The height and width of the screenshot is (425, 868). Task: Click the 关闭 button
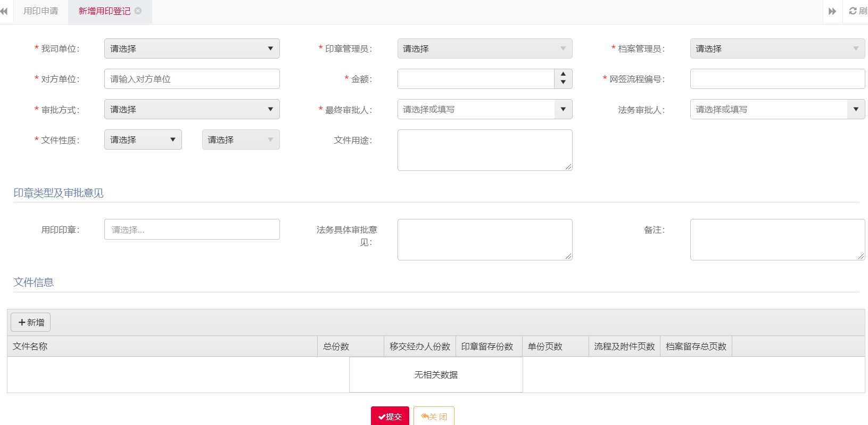click(434, 416)
